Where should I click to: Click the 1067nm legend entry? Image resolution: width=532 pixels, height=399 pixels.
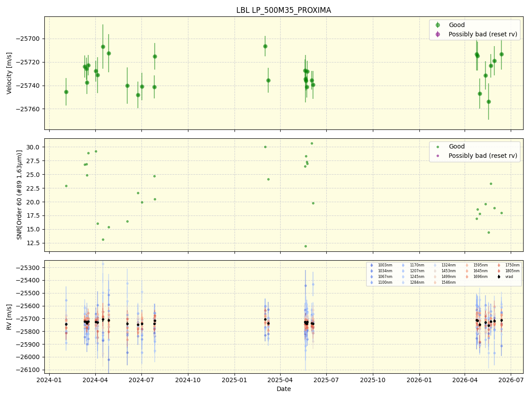click(381, 277)
